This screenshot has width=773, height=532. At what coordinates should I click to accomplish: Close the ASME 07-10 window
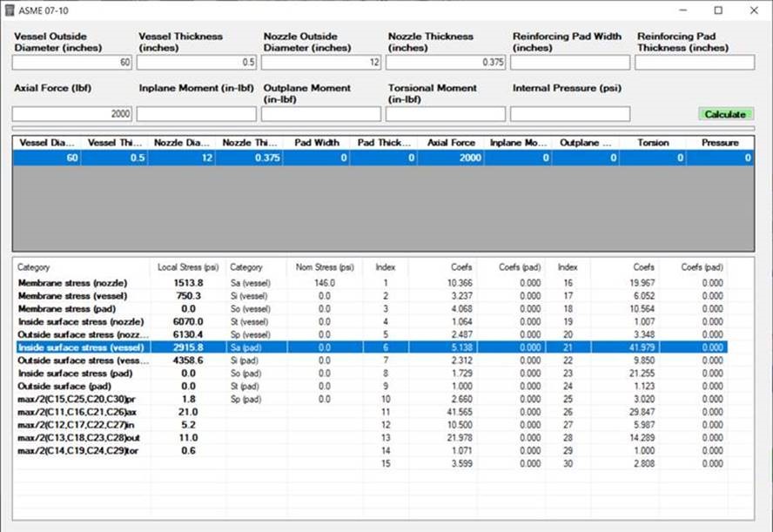pos(754,10)
